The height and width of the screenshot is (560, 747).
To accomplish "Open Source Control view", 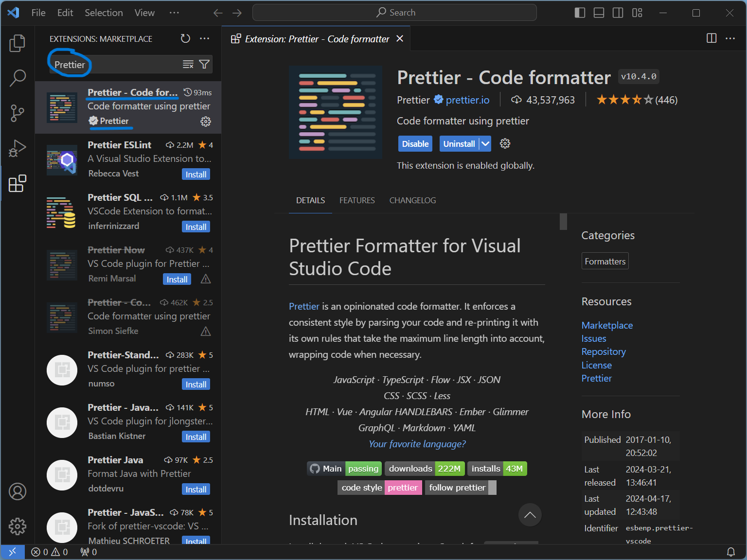I will [x=18, y=113].
